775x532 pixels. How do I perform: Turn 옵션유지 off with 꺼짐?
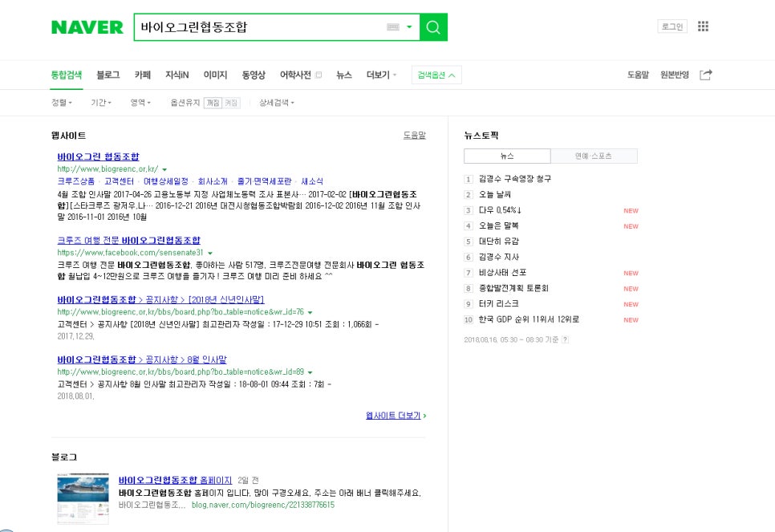click(213, 103)
